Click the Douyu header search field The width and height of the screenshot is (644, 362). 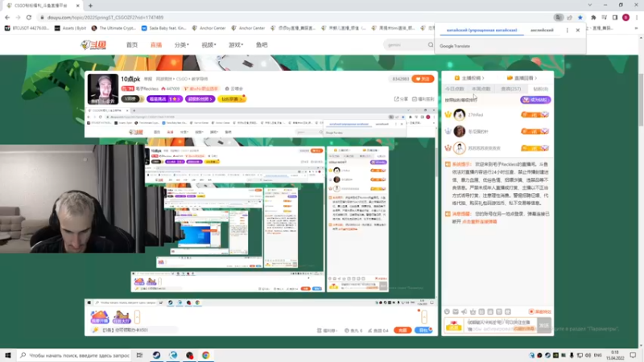(407, 45)
